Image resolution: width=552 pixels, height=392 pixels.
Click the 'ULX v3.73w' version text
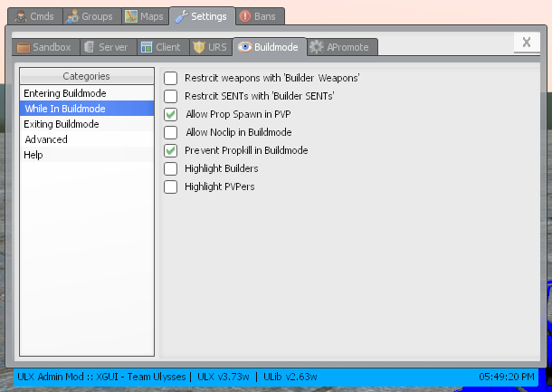click(x=224, y=377)
